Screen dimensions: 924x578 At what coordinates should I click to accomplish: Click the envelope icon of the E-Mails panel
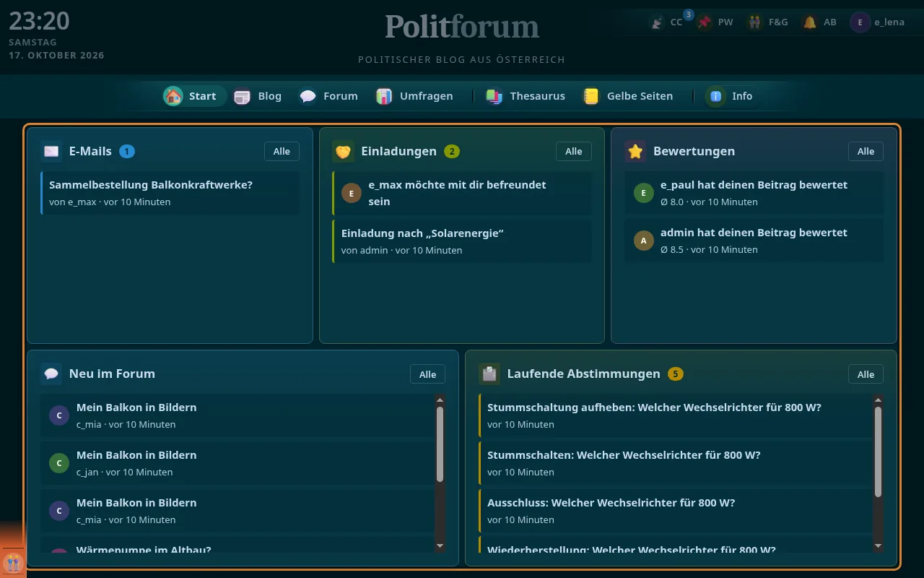click(51, 151)
